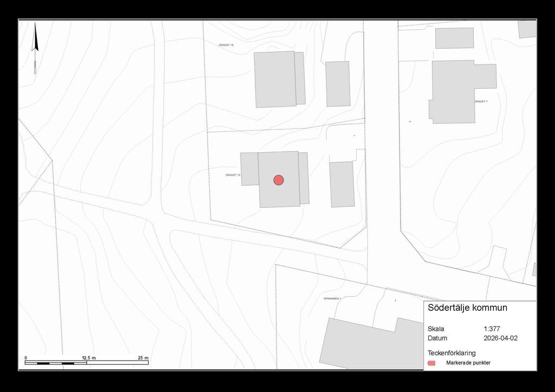
Task: Click the DRAGET 18 property label
Action: click(226, 45)
